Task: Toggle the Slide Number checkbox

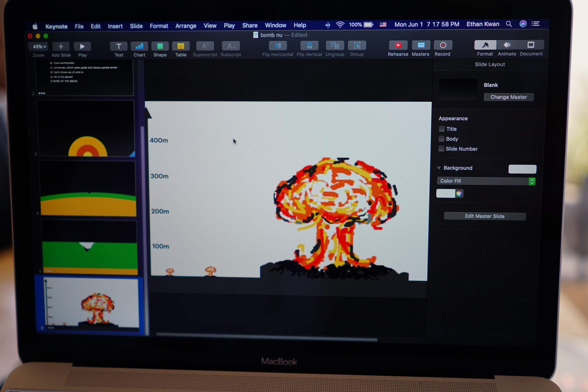Action: tap(441, 149)
